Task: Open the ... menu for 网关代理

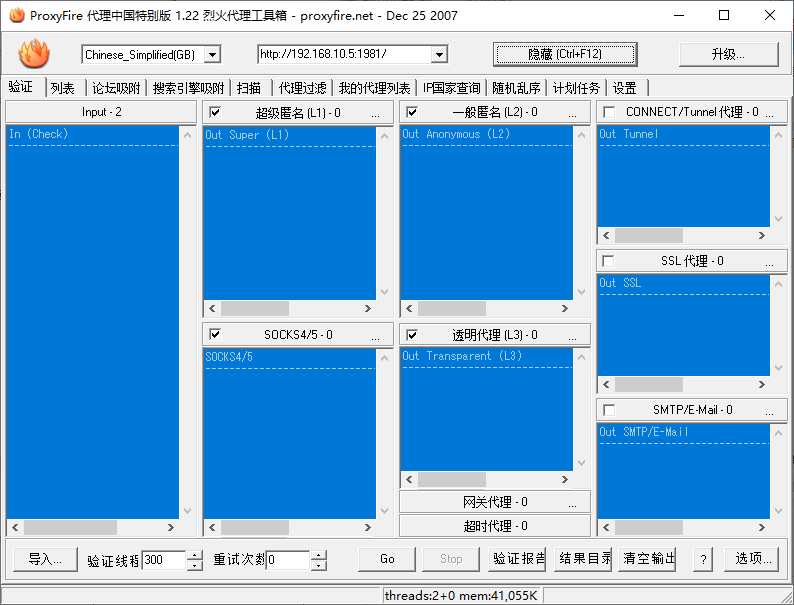Action: click(x=572, y=504)
